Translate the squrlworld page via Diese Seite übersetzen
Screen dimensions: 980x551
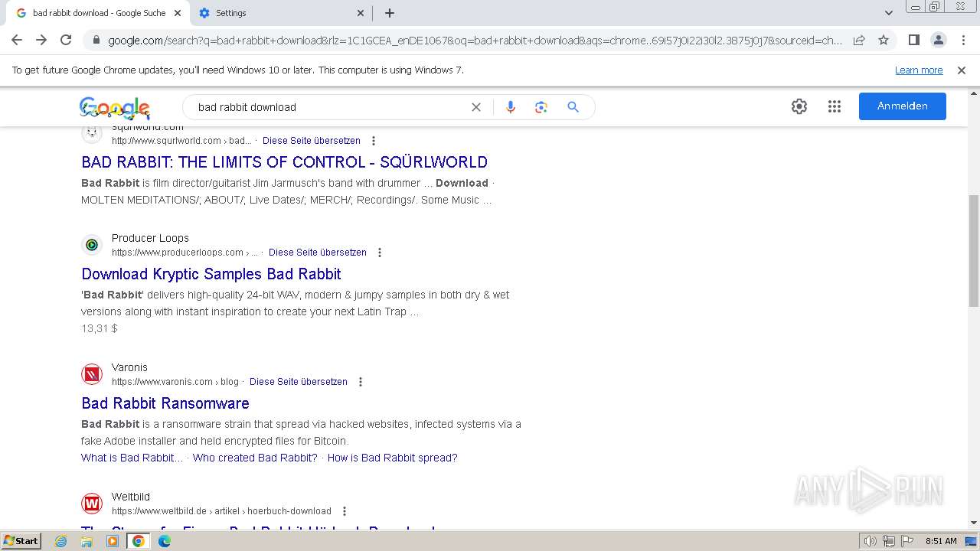pyautogui.click(x=312, y=141)
